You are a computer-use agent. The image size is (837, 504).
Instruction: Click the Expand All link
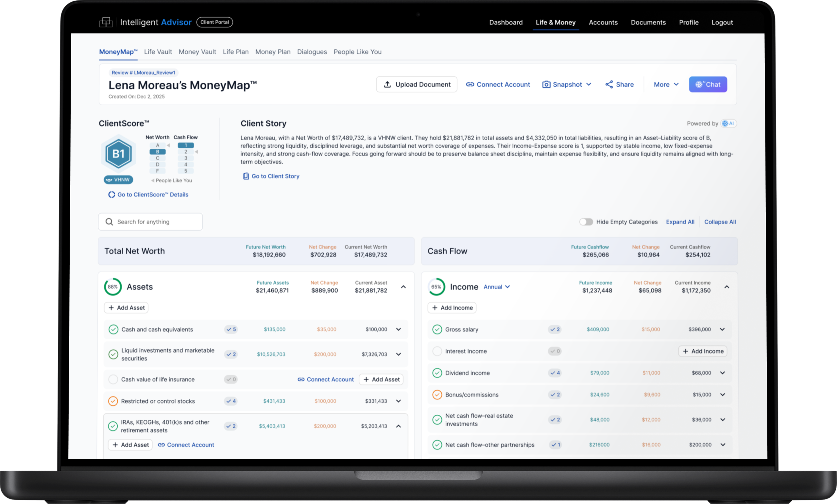pos(680,222)
